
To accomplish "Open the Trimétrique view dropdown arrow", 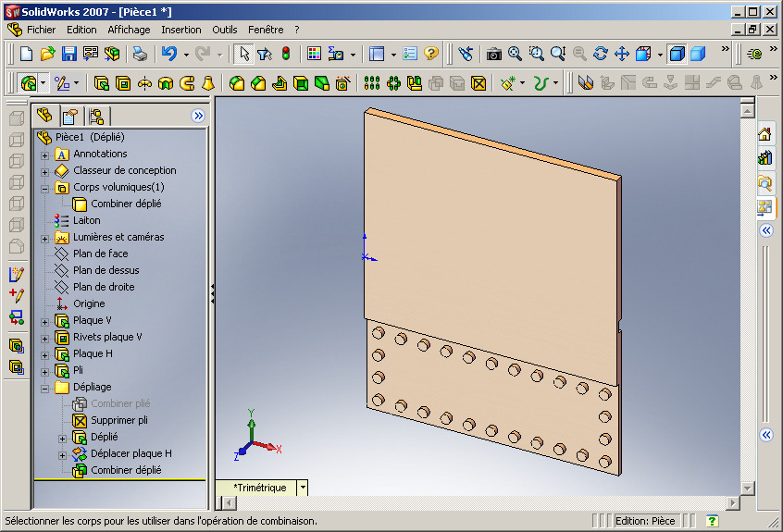I will pyautogui.click(x=303, y=488).
